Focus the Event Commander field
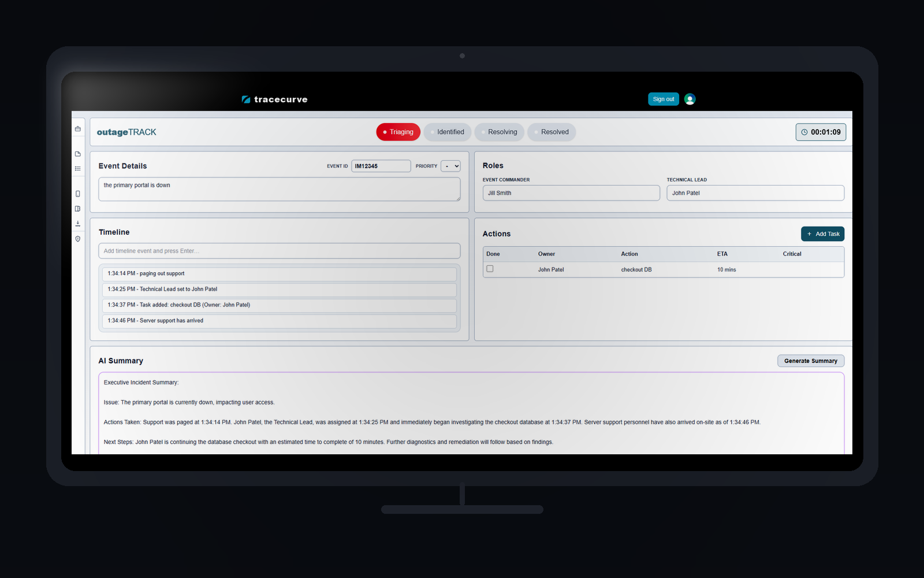The image size is (924, 578). click(571, 193)
